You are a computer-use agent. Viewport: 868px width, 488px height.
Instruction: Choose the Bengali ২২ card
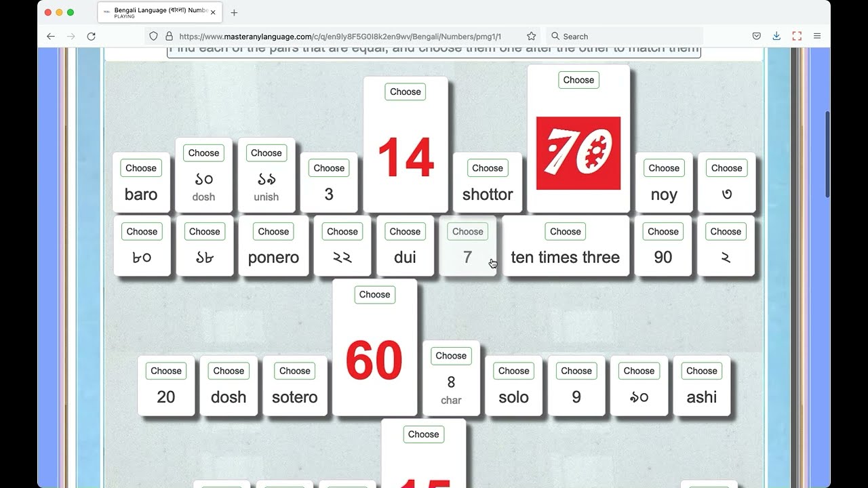click(342, 231)
